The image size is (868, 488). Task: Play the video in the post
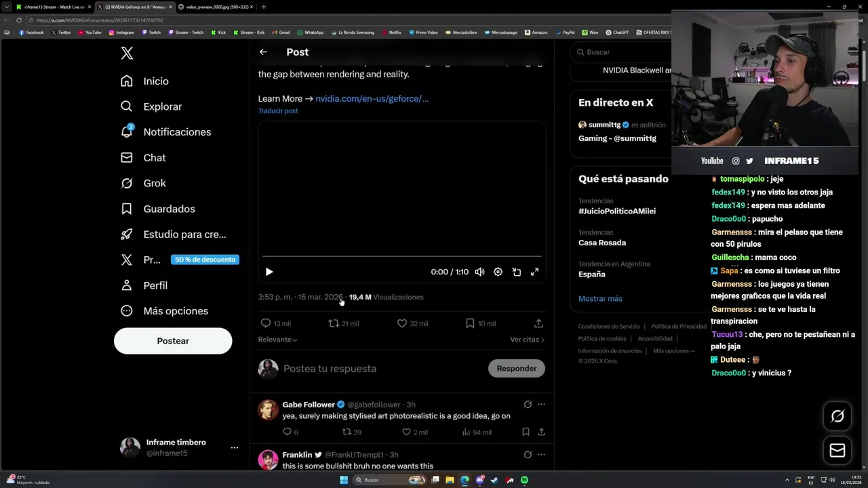269,272
